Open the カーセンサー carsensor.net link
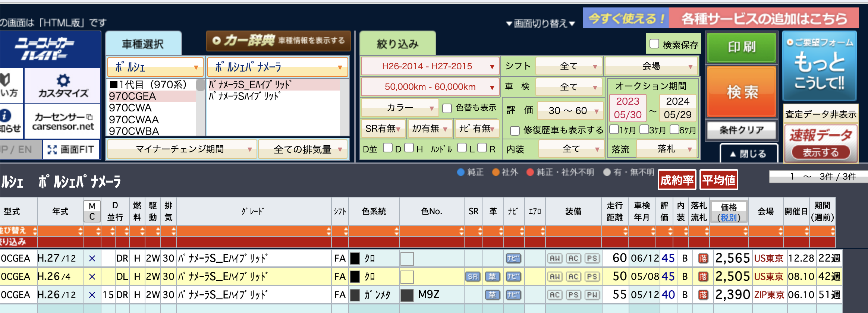868x313 pixels. tap(63, 121)
